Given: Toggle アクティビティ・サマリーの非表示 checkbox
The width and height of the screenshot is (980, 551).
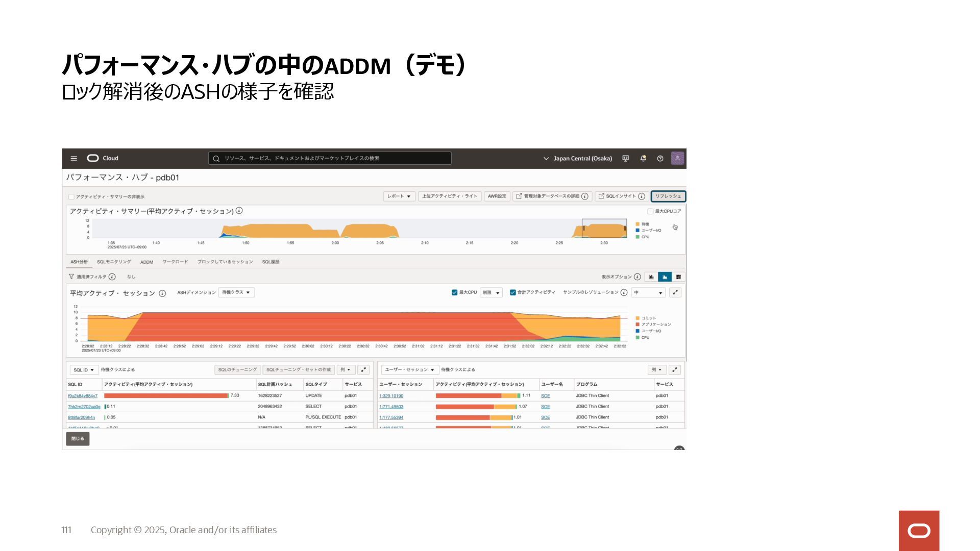Looking at the screenshot, I should coord(71,197).
